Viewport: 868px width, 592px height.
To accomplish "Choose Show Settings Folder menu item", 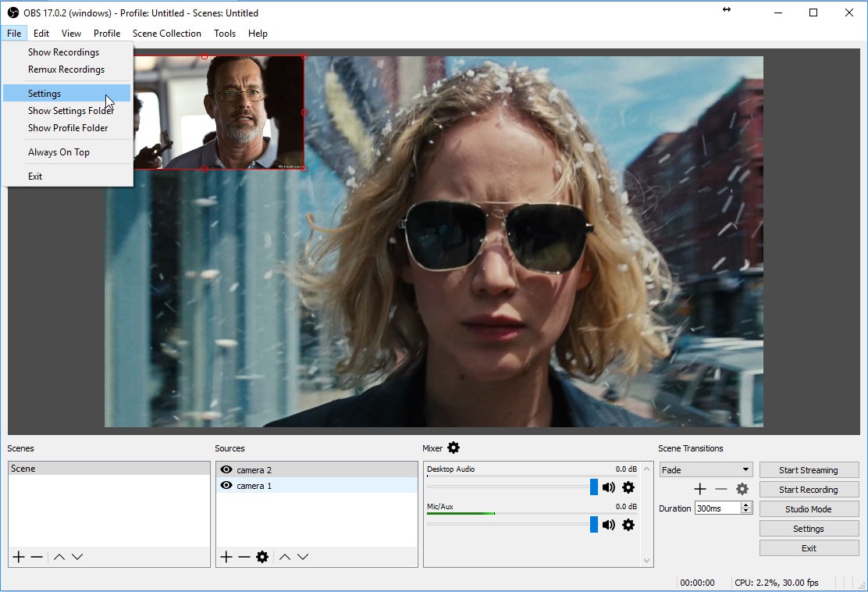I will pos(67,111).
